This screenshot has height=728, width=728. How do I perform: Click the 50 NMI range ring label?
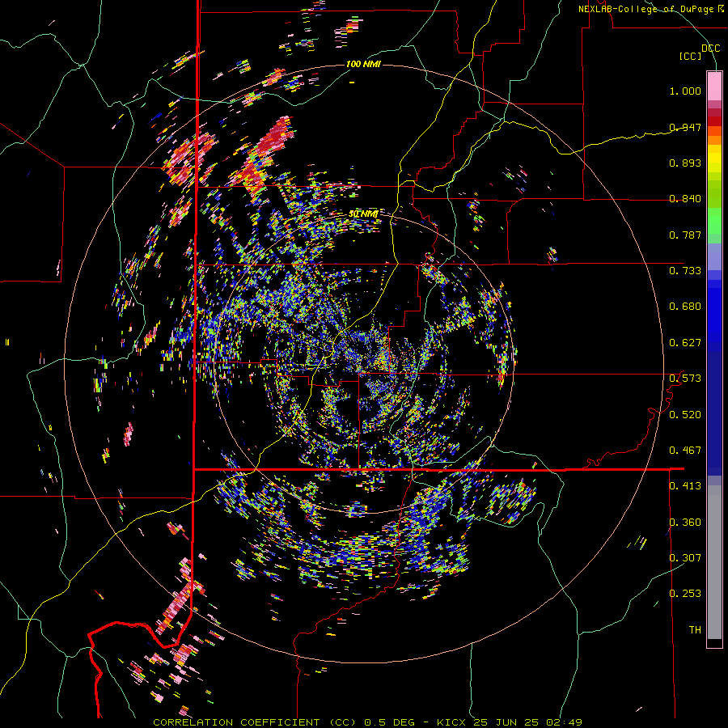(x=363, y=214)
